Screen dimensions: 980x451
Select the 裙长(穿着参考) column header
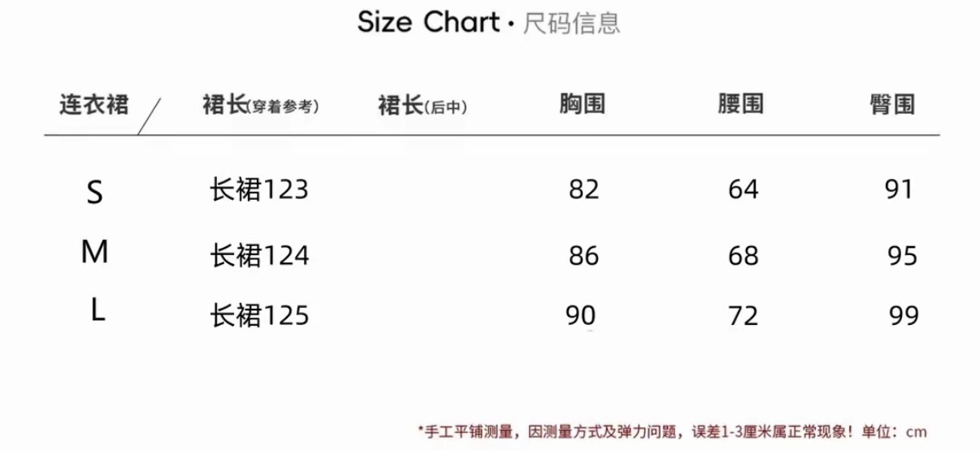click(260, 106)
